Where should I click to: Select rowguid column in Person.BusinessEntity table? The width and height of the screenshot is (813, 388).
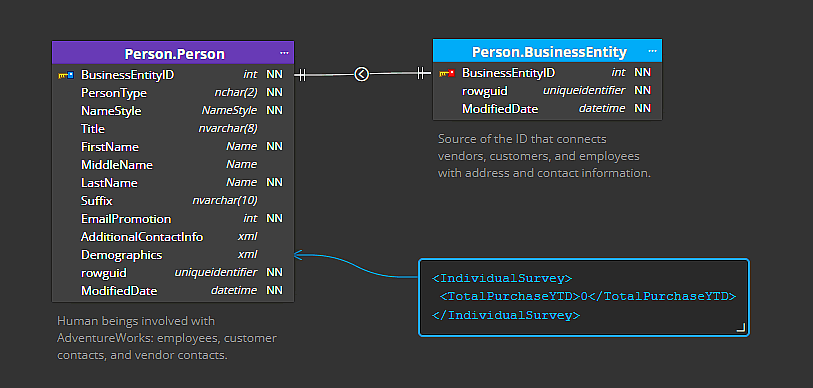548,91
